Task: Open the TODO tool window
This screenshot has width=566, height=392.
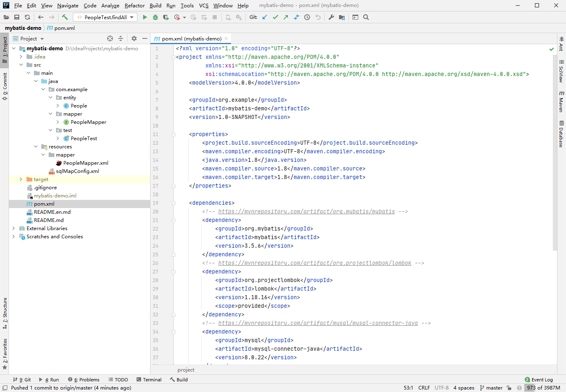Action: point(118,380)
